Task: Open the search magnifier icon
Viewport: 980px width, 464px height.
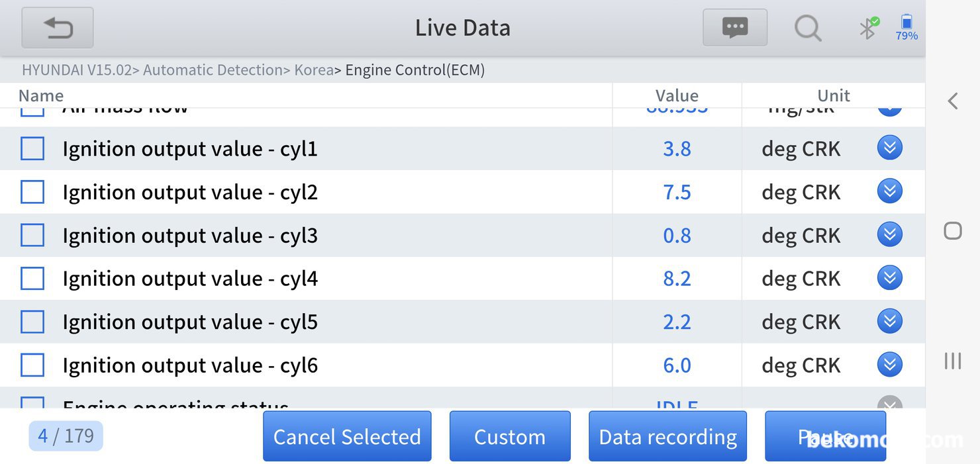Action: click(808, 28)
